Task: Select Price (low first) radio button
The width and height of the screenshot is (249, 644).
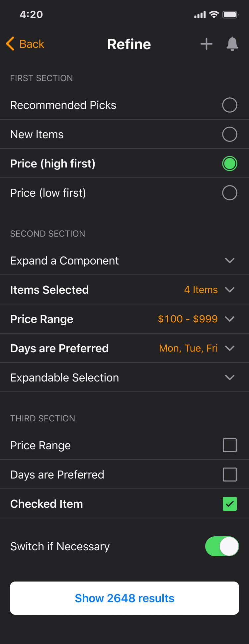Action: tap(230, 193)
